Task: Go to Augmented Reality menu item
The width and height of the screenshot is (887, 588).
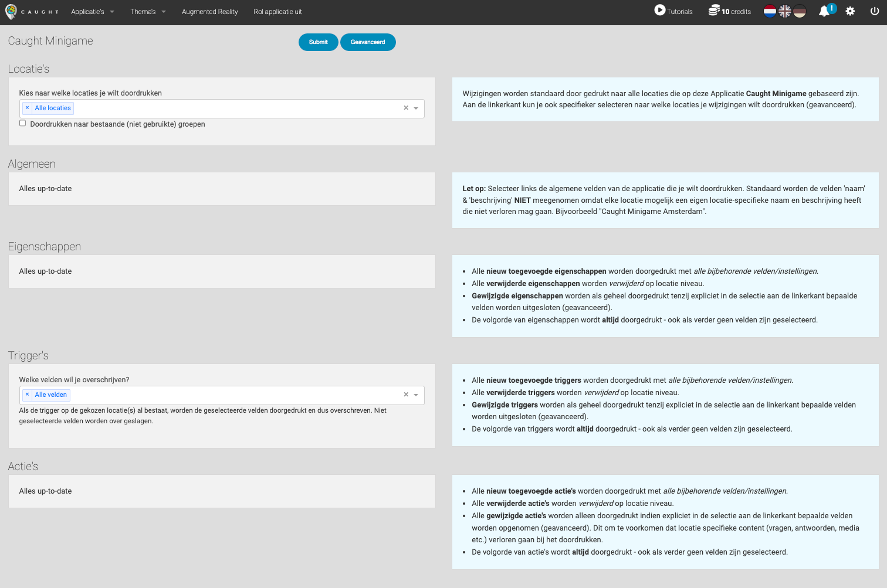Action: tap(209, 12)
